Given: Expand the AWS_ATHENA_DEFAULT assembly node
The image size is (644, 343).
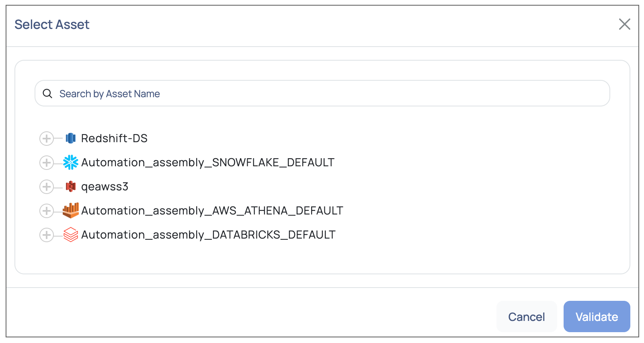Looking at the screenshot, I should coord(47,210).
